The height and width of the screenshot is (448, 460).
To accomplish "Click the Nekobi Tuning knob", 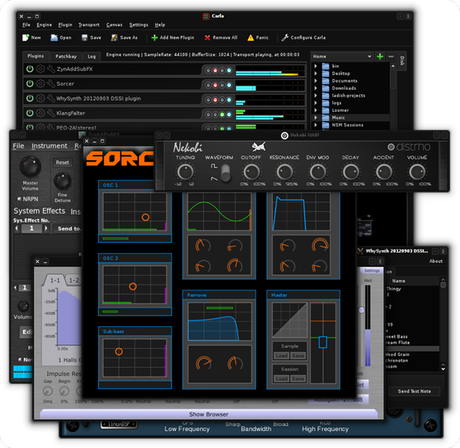I will [185, 172].
